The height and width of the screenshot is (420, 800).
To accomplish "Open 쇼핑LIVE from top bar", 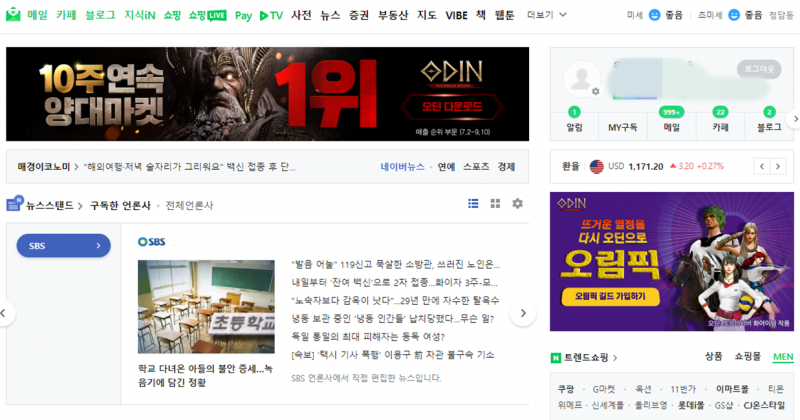I will tap(207, 15).
